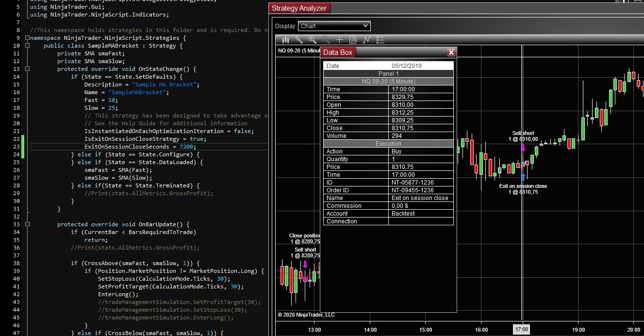This screenshot has height=336, width=644.
Task: Collapse the namespace block on line 9
Action: 28,38
